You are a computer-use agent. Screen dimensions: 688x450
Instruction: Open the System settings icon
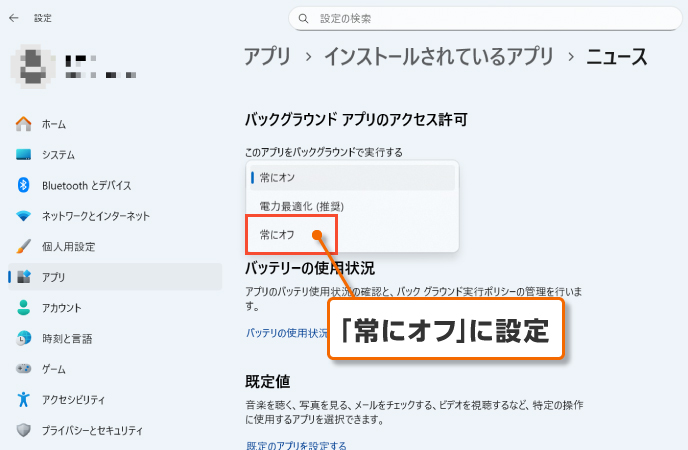(24, 155)
